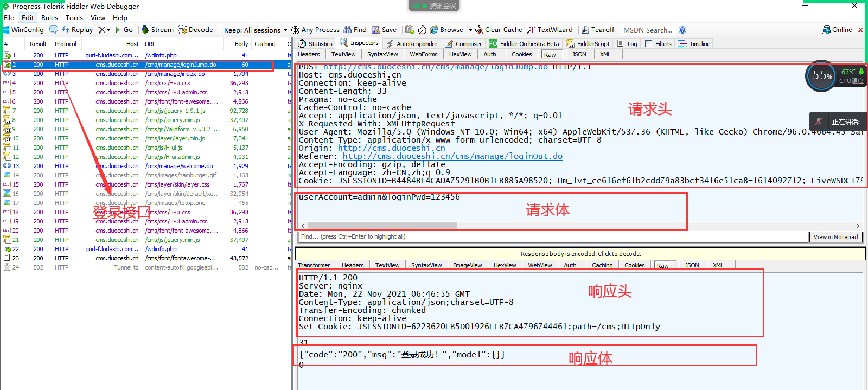Open the Log tab
The width and height of the screenshot is (868, 390).
[x=628, y=44]
